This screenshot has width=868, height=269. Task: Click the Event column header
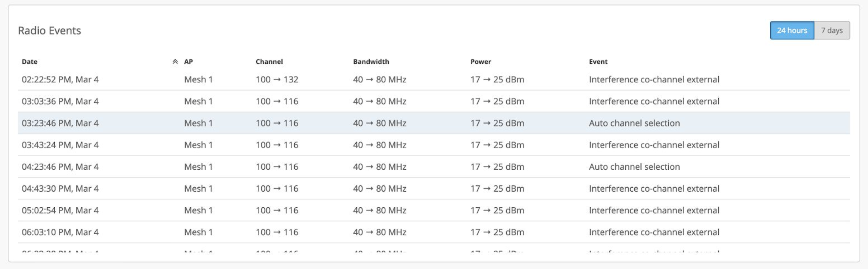(x=598, y=62)
